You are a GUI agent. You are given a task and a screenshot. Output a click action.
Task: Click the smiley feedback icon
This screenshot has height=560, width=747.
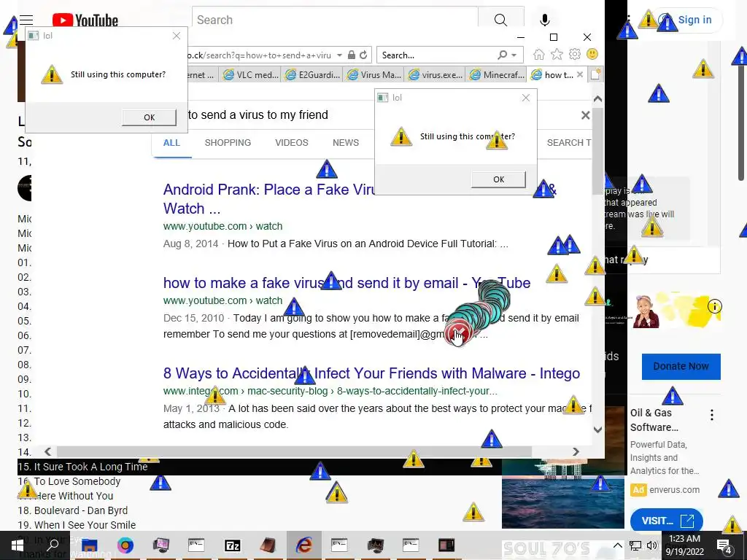point(592,54)
